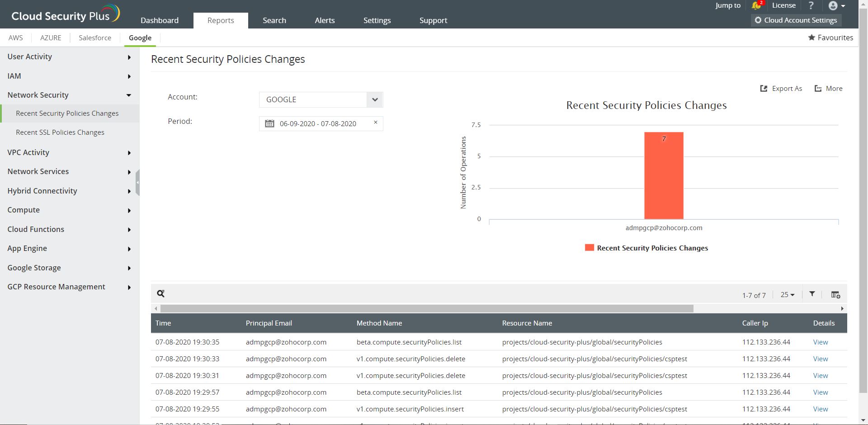The image size is (868, 425).
Task: Expand the Network Services section
Action: 70,171
